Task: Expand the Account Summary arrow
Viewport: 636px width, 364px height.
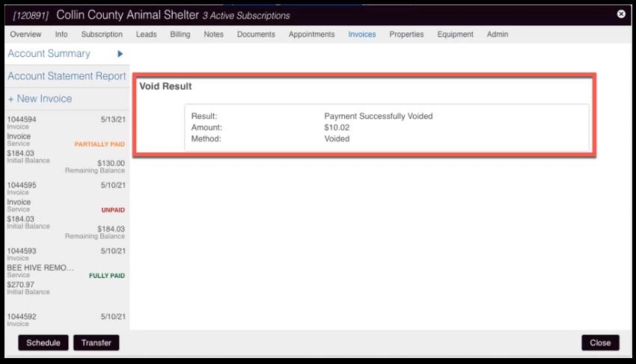Action: pyautogui.click(x=120, y=54)
